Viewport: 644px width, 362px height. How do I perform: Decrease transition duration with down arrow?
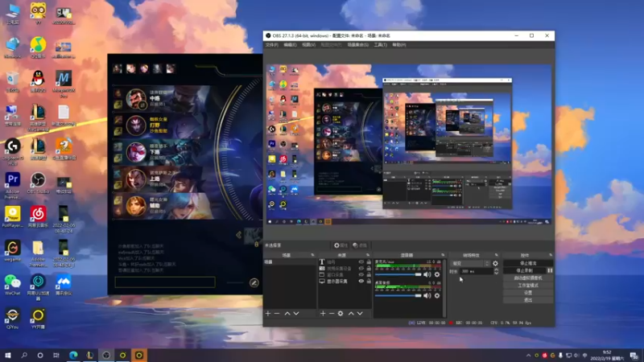(496, 273)
